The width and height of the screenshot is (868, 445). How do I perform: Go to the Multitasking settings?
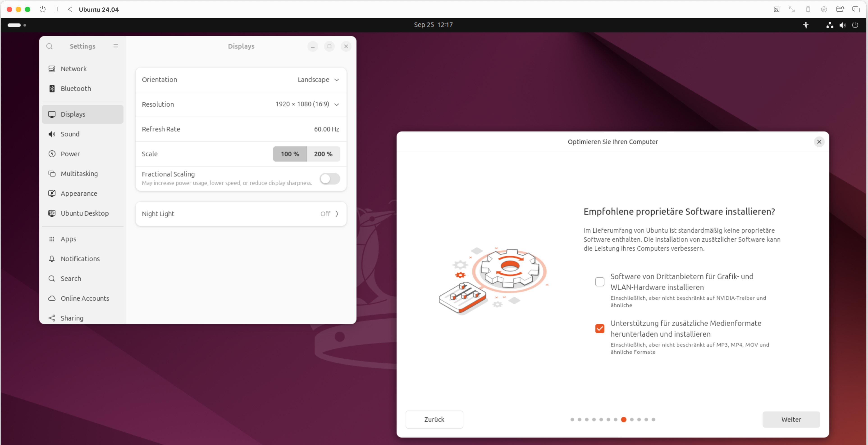click(x=82, y=174)
